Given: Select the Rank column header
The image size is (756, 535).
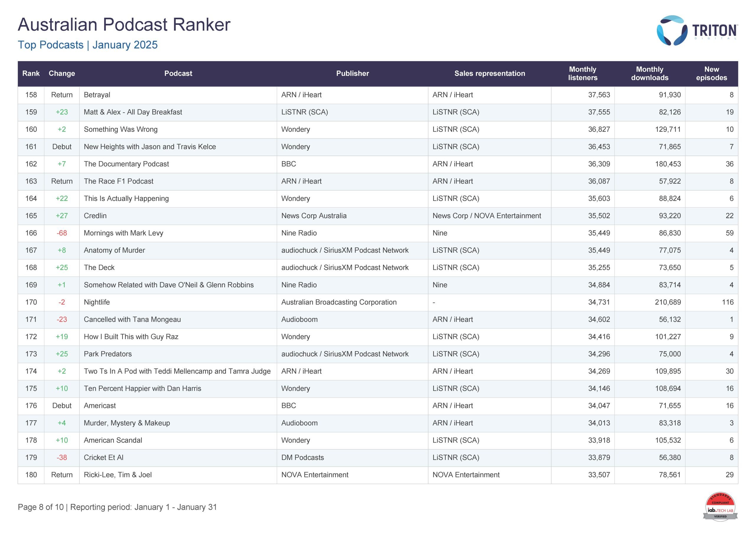Looking at the screenshot, I should (x=31, y=74).
